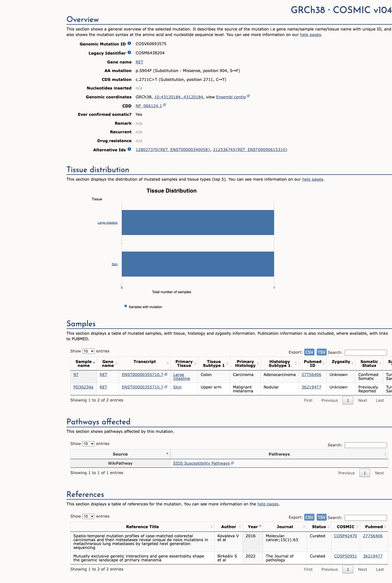Export References table as CSV
Image resolution: width=392 pixels, height=583 pixels.
click(309, 517)
